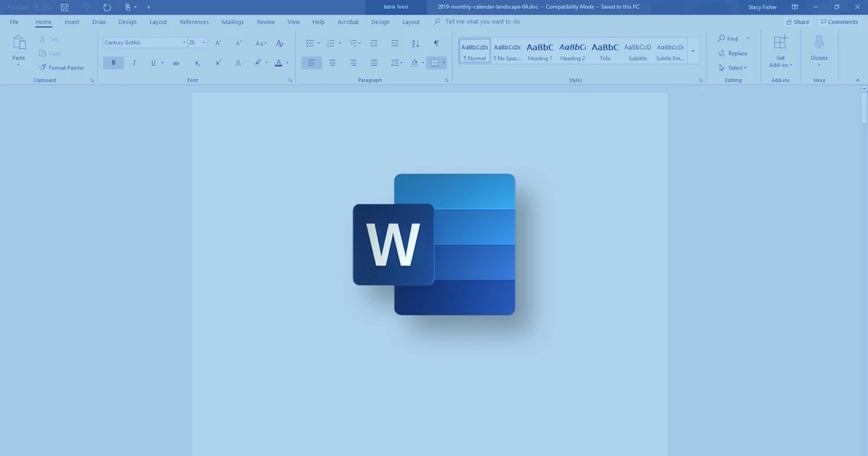This screenshot has height=456, width=868.
Task: Click the Find magnifier in Editing group
Action: coord(722,38)
